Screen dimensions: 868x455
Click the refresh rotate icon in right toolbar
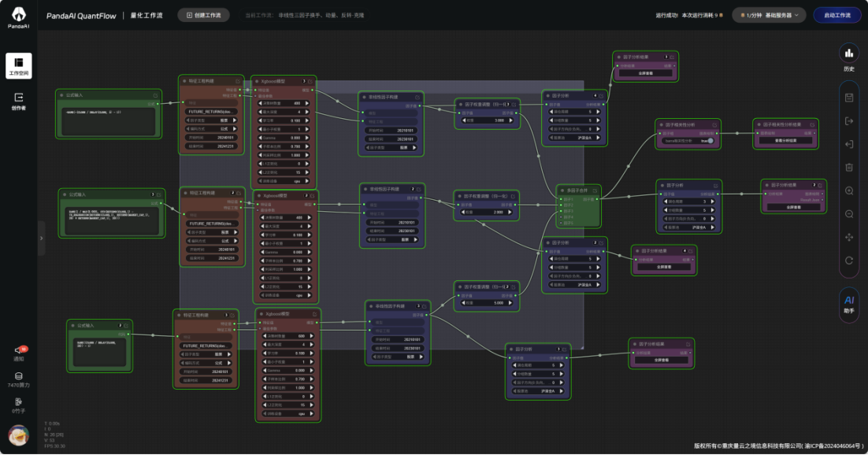coord(849,260)
